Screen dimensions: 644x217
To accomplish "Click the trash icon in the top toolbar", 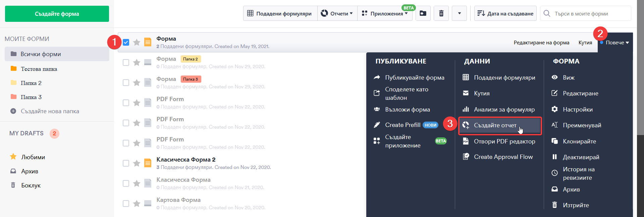I will (441, 13).
